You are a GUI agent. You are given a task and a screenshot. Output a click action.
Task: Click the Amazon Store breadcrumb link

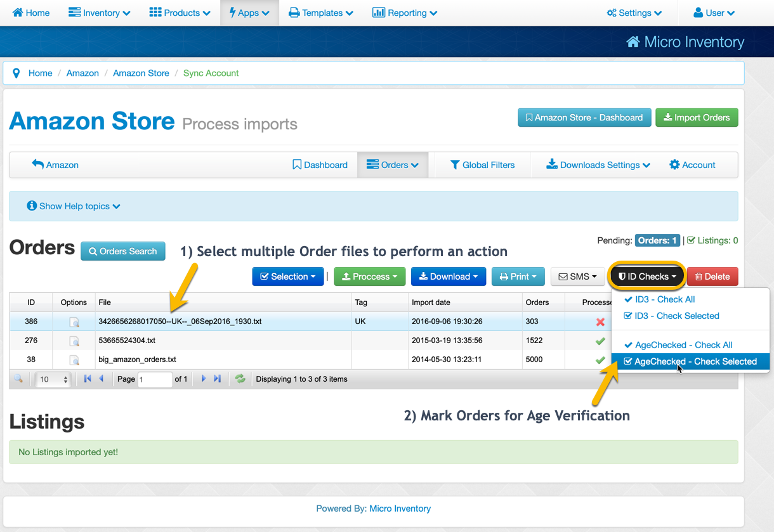(141, 73)
